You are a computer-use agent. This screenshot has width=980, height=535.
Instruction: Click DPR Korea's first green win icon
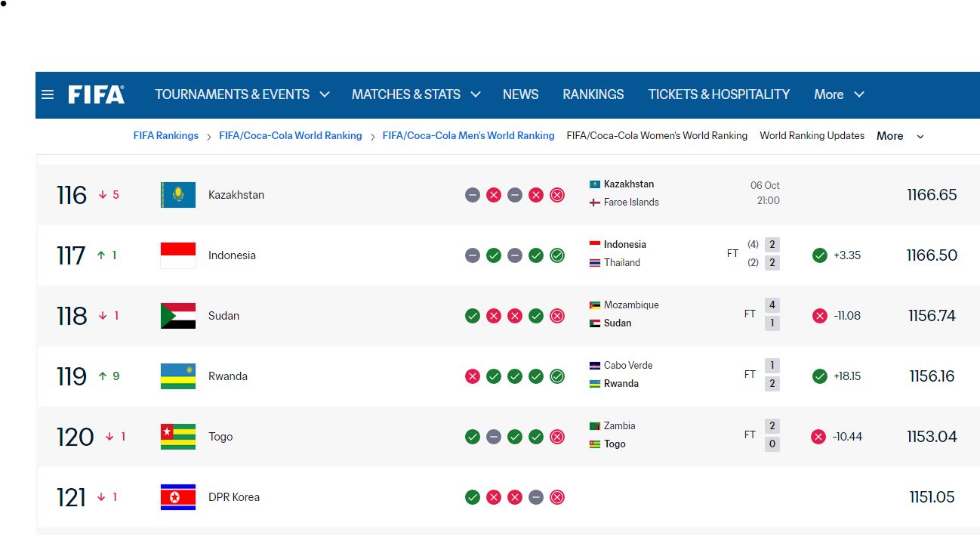pos(473,497)
